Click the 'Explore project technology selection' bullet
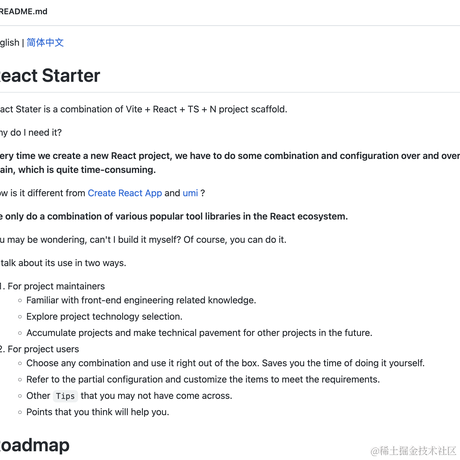 click(x=104, y=316)
